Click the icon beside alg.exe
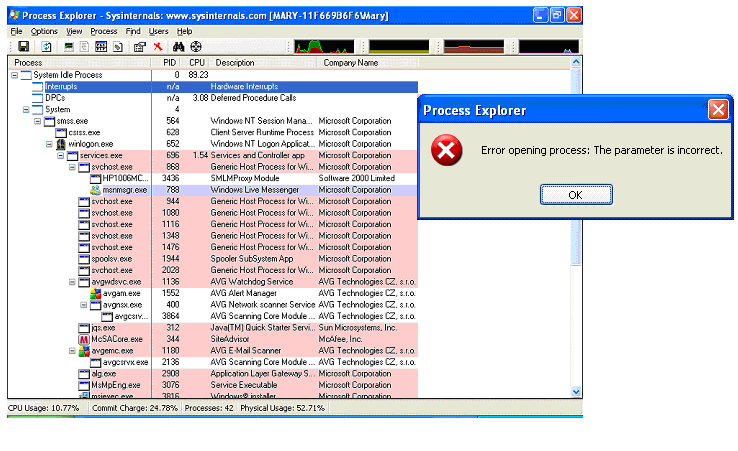Viewport: 738px width, 451px height. [x=84, y=374]
